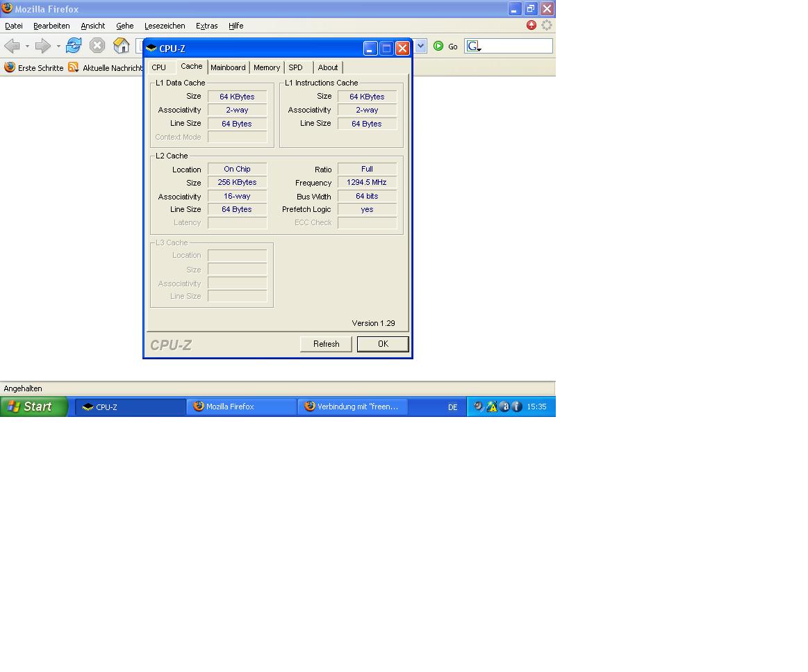Click DE language indicator in taskbar
Viewport: 808px width, 672px height.
(x=452, y=407)
